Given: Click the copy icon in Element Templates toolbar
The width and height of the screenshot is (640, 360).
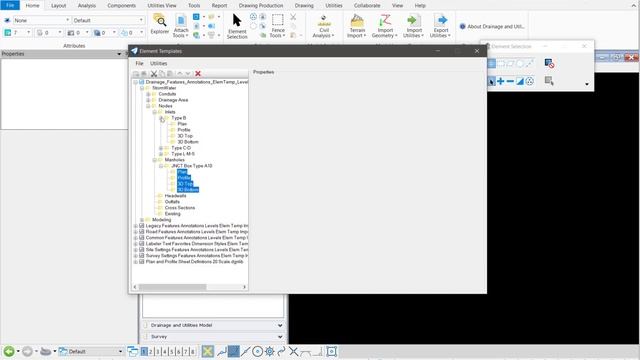Looking at the screenshot, I should tap(162, 73).
